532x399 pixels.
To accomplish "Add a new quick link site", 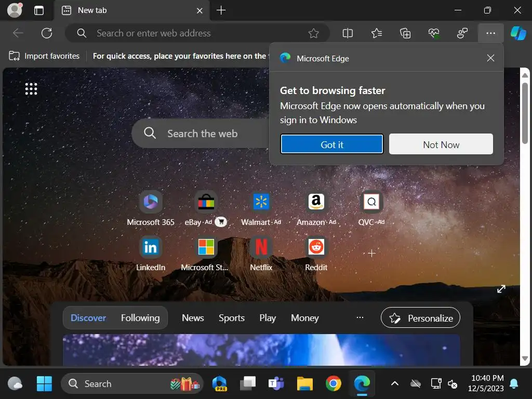I will tap(371, 253).
